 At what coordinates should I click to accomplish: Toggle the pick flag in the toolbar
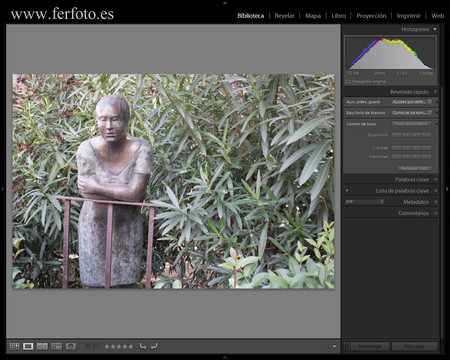click(88, 346)
